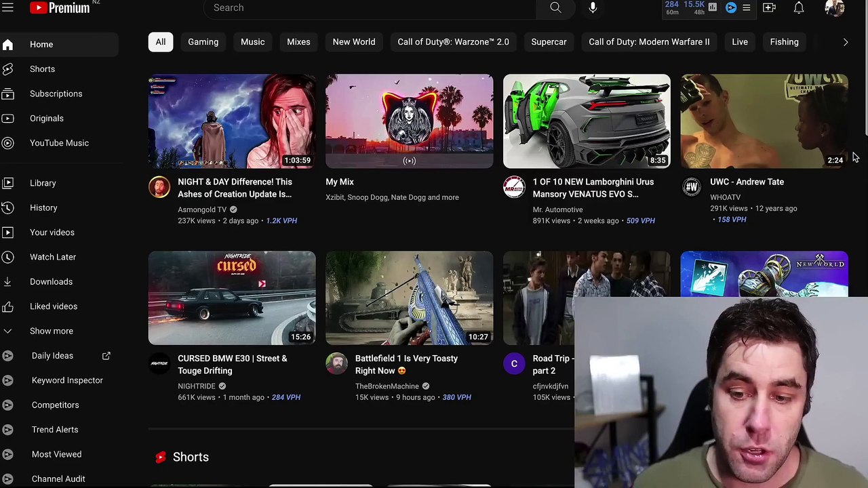Select the Call of Duty: Warzone 2.0 chip
This screenshot has height=488, width=868.
tap(453, 42)
